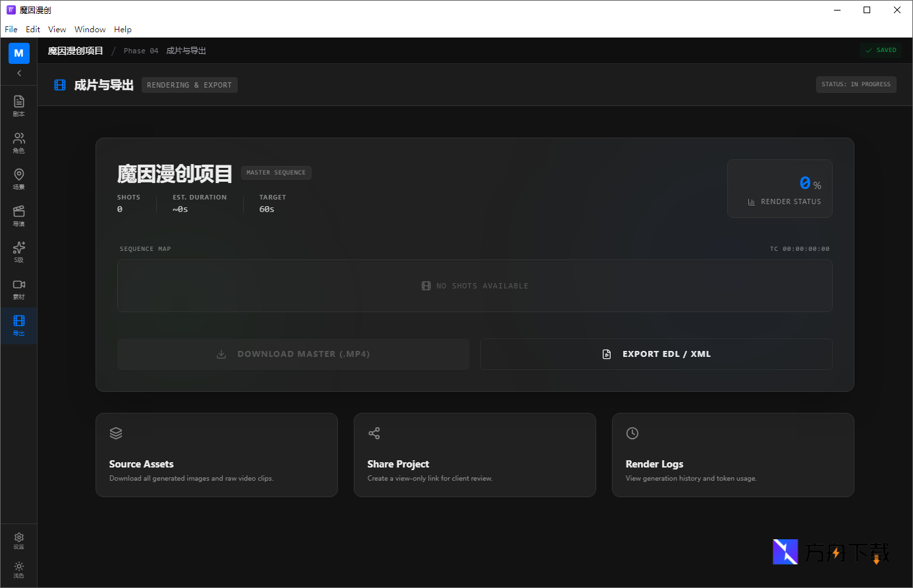
Task: Go to the 角色 characters section
Action: (18, 142)
